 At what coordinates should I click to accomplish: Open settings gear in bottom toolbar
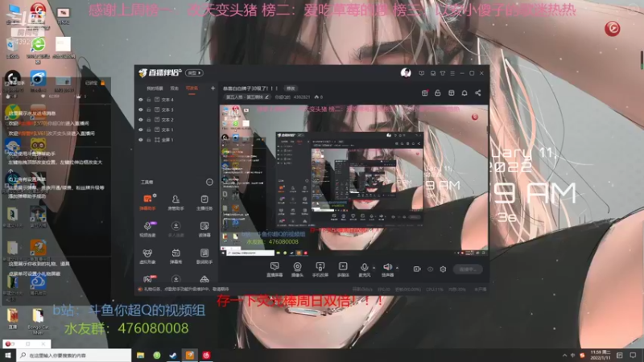[443, 269]
